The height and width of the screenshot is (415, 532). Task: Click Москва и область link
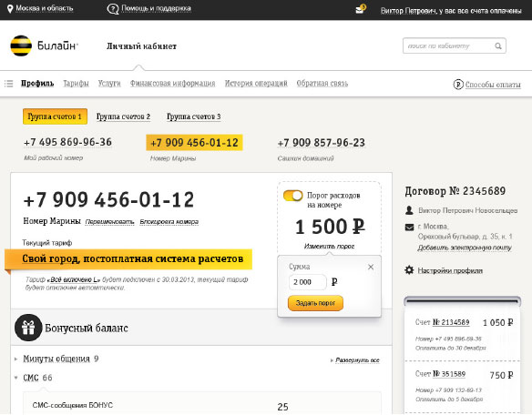(45, 8)
